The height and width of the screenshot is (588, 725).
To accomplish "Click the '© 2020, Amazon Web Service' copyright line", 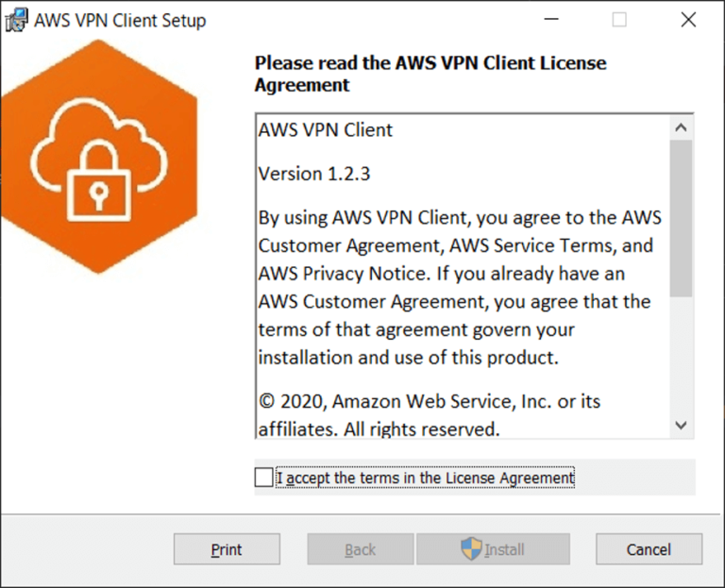I will 430,401.
